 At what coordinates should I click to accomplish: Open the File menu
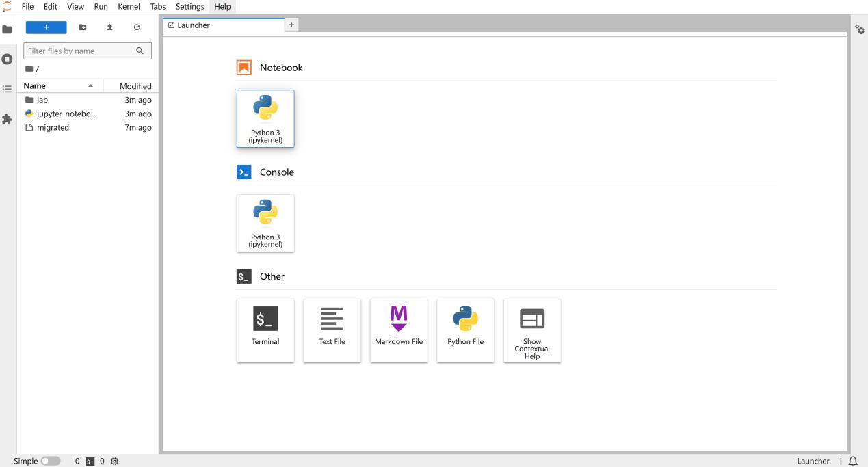pyautogui.click(x=28, y=6)
